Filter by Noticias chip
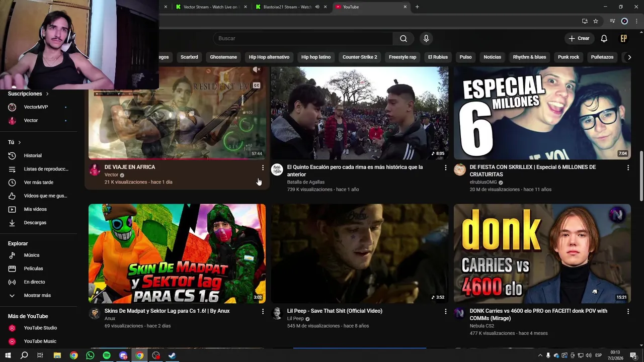 click(x=492, y=57)
